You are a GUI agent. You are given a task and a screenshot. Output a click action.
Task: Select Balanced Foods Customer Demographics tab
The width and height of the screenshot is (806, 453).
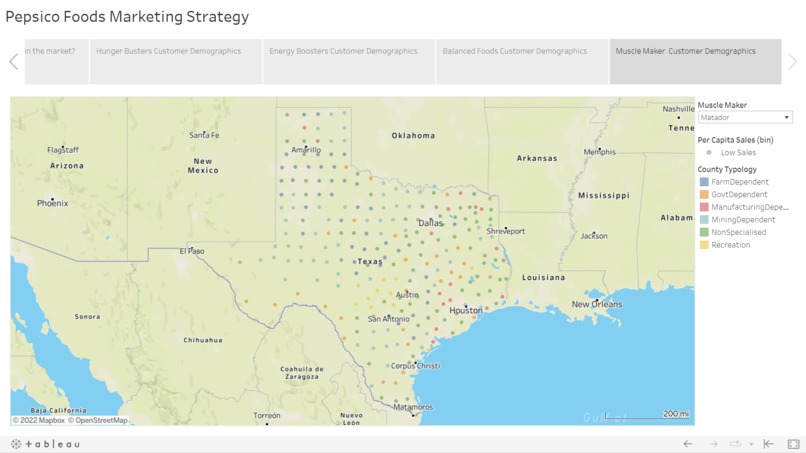[522, 61]
